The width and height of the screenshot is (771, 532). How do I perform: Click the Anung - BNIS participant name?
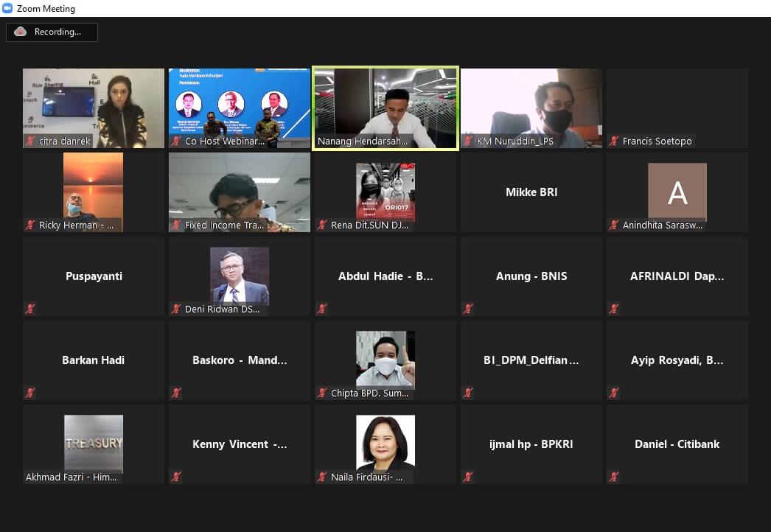pyautogui.click(x=531, y=276)
